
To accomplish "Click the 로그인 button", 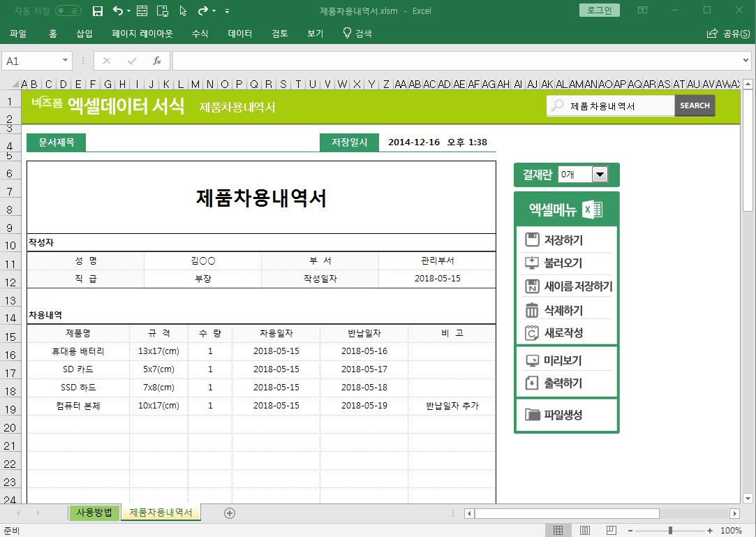I will [x=599, y=10].
